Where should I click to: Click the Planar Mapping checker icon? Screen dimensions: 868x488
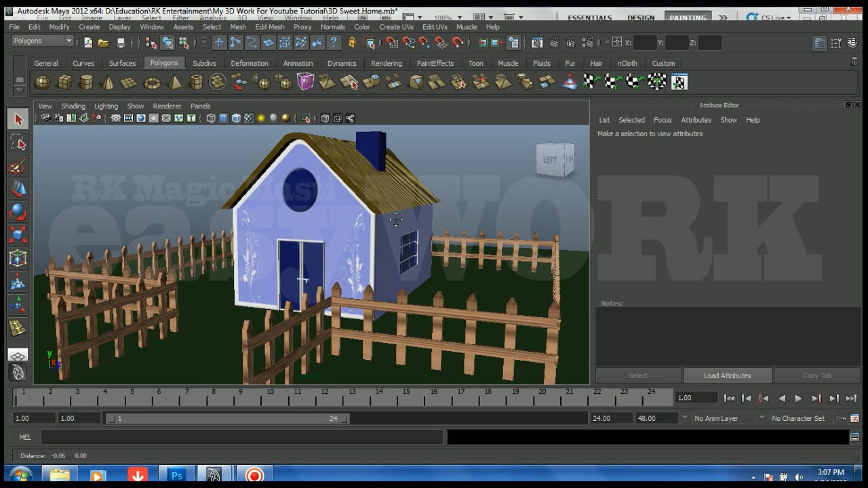pos(590,82)
